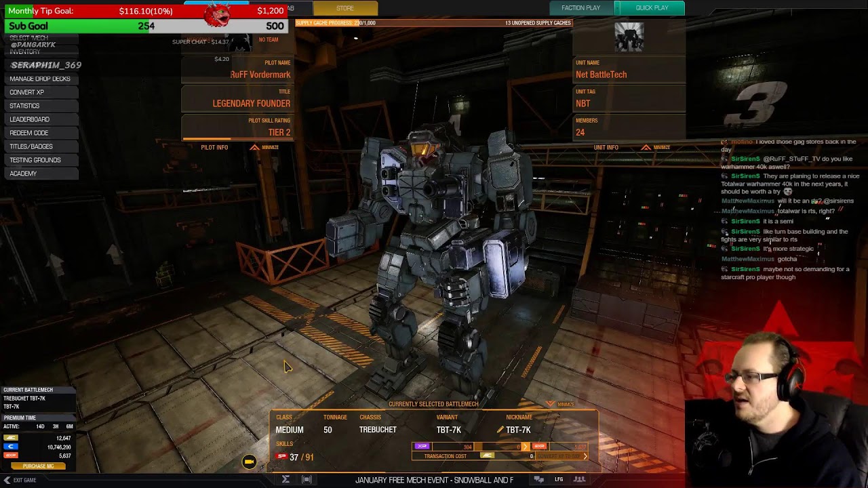
Task: Open Testing Grounds menu item
Action: tap(40, 160)
